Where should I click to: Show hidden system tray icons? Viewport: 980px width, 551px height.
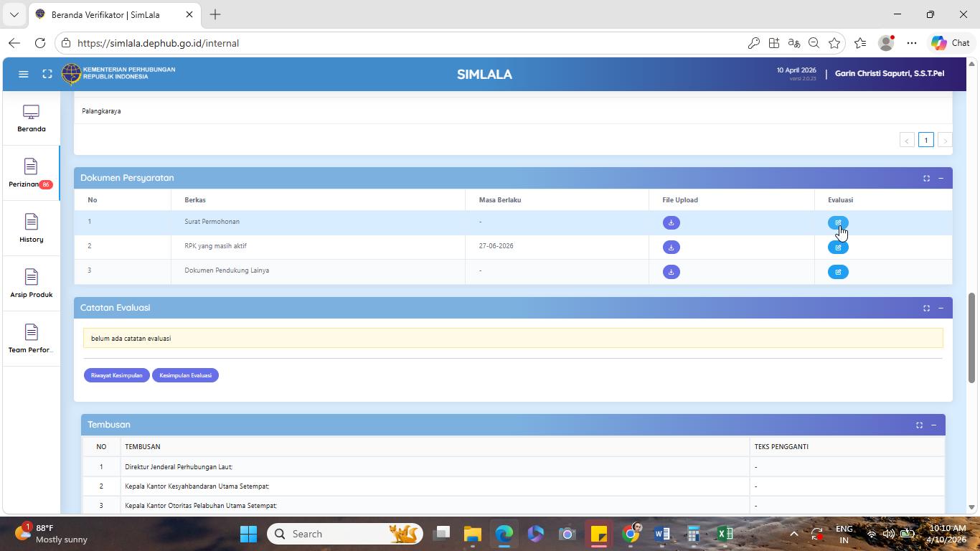click(x=793, y=534)
